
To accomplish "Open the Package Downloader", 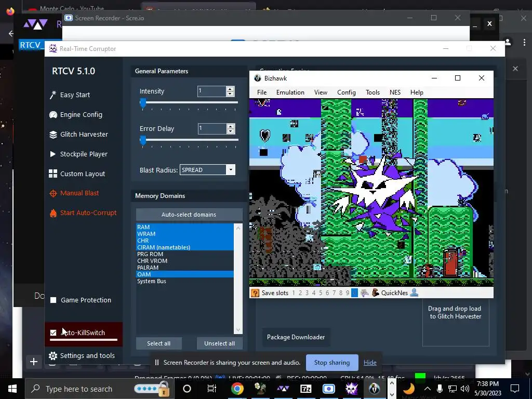I will click(x=296, y=337).
